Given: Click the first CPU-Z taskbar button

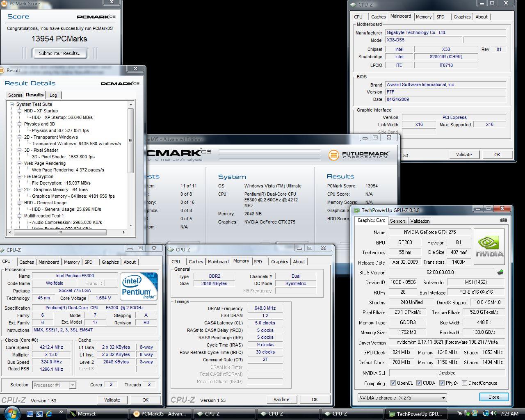Looking at the screenshot, I should [x=225, y=414].
